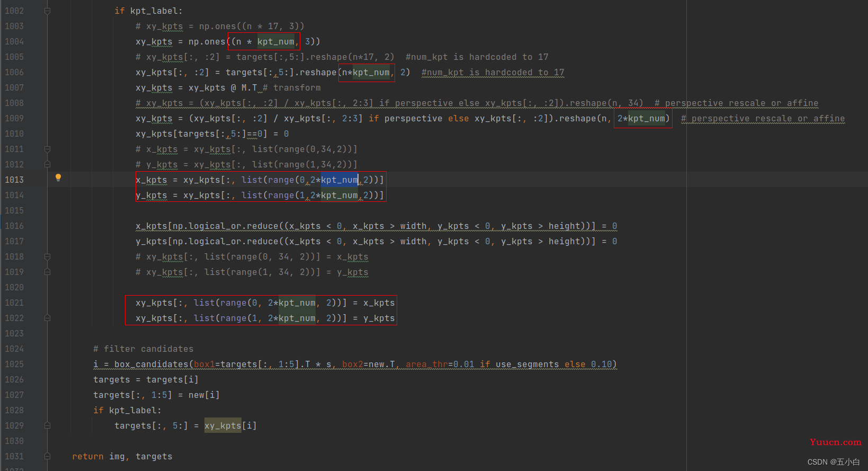
Task: Click 'targets = targets[i]' line
Action: [x=146, y=379]
